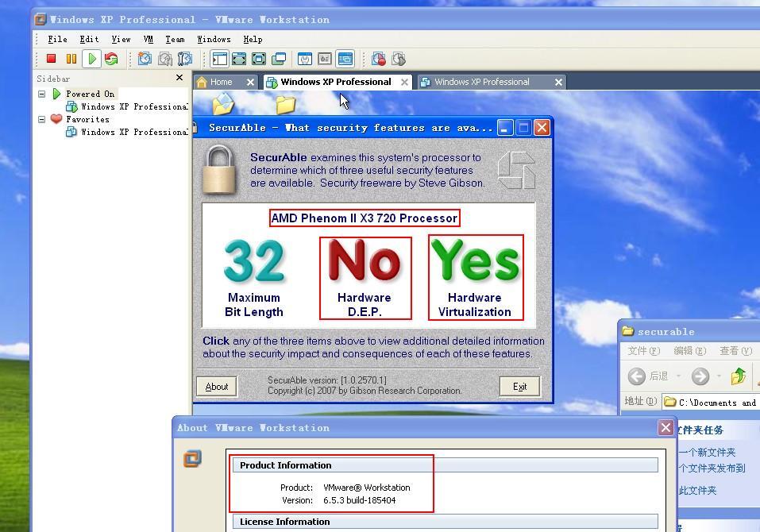Close the Sidebar panel with the X

click(x=179, y=78)
